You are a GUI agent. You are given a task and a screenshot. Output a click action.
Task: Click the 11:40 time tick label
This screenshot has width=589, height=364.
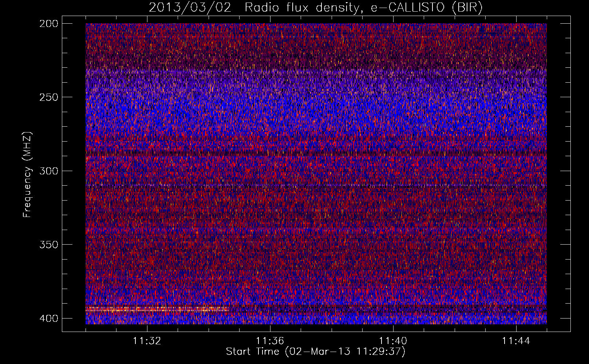click(x=393, y=341)
